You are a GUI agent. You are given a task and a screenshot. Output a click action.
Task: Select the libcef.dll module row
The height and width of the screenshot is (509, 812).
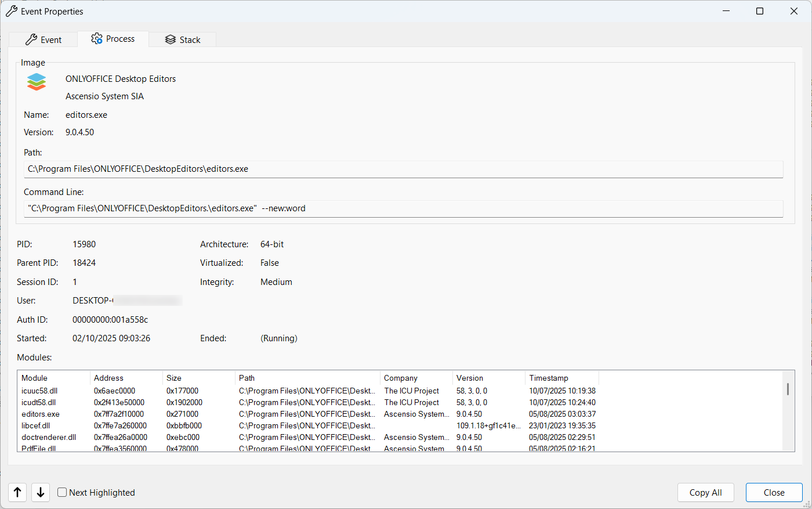36,425
